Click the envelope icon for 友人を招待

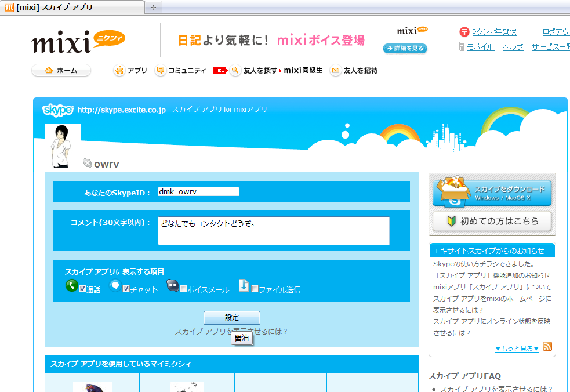click(x=336, y=70)
